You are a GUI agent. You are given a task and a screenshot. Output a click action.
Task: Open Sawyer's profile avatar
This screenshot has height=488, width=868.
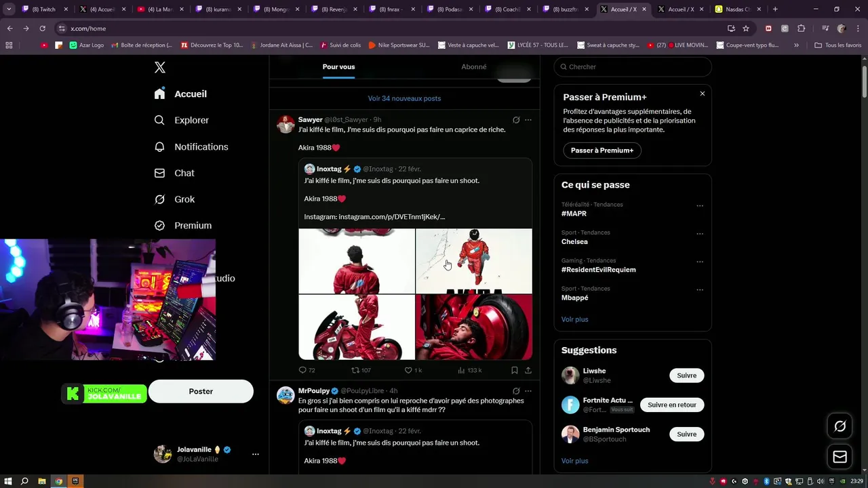tap(285, 124)
